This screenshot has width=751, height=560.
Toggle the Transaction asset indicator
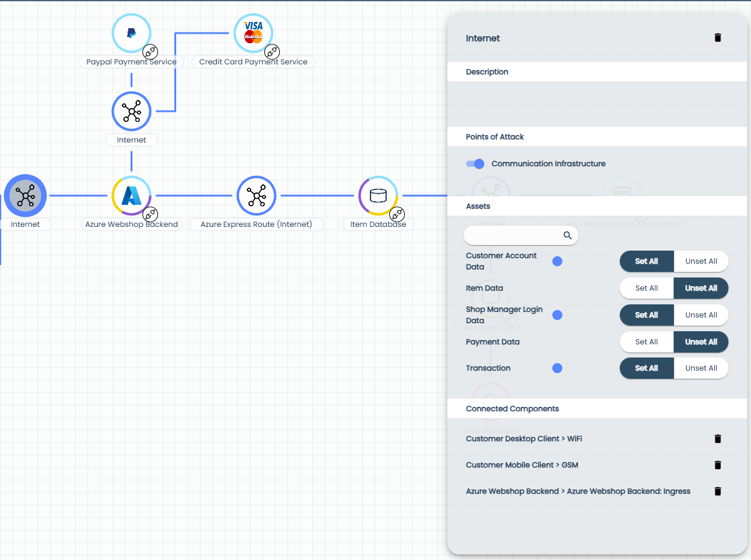tap(557, 368)
